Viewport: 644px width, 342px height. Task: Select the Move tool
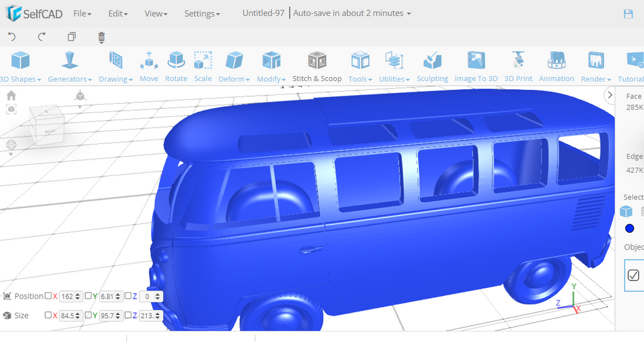tap(148, 67)
